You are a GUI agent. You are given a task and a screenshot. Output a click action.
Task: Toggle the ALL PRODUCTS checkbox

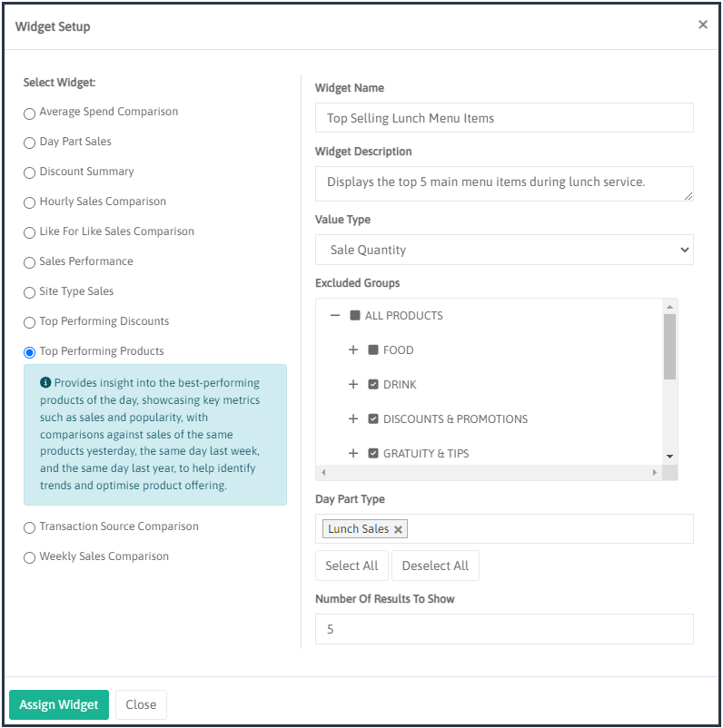355,316
